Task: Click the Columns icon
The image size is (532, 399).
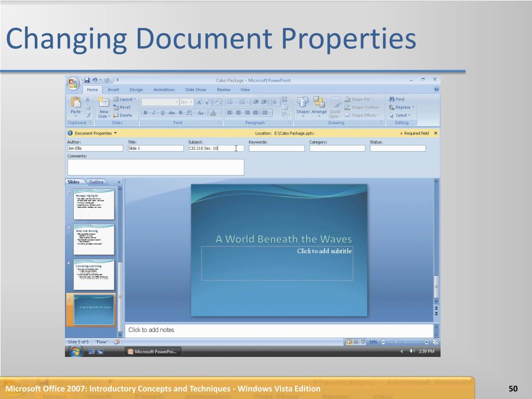Action: (x=265, y=113)
